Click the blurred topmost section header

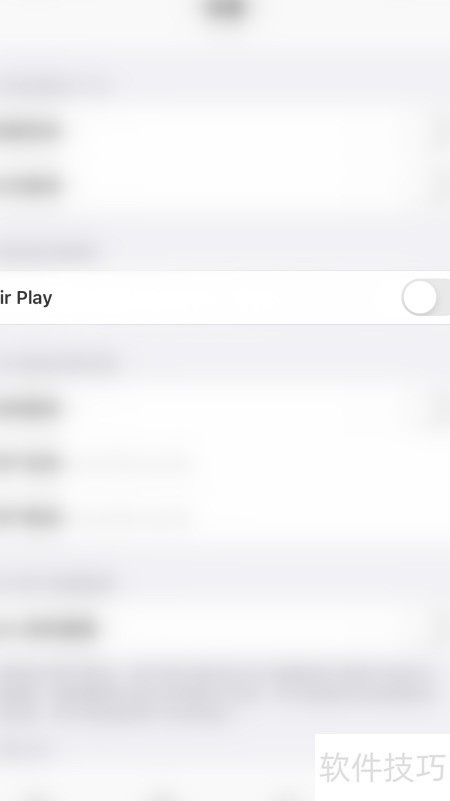(56, 84)
